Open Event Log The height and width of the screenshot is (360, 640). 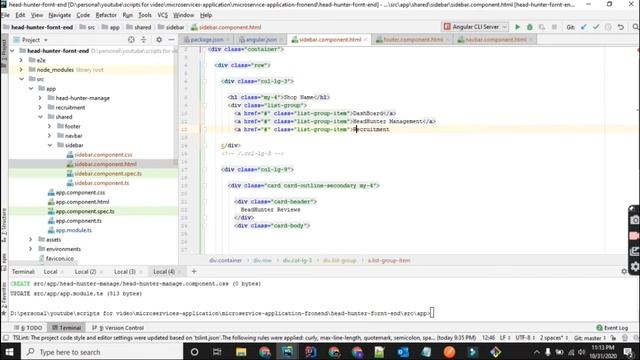point(612,328)
